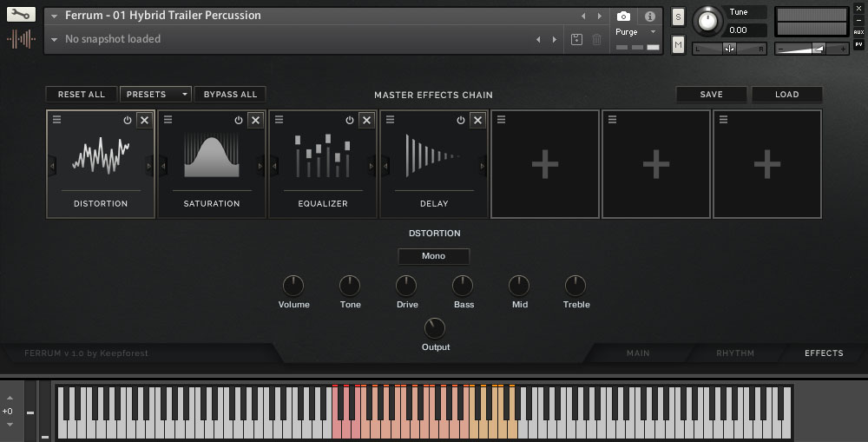868x442 pixels.
Task: Save snapshot with the floppy disk icon
Action: pyautogui.click(x=576, y=39)
